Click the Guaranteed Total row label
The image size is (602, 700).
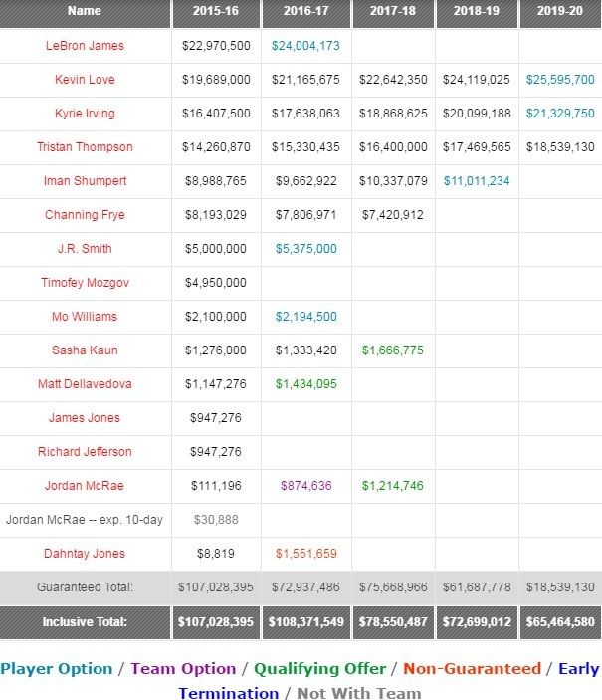[85, 587]
